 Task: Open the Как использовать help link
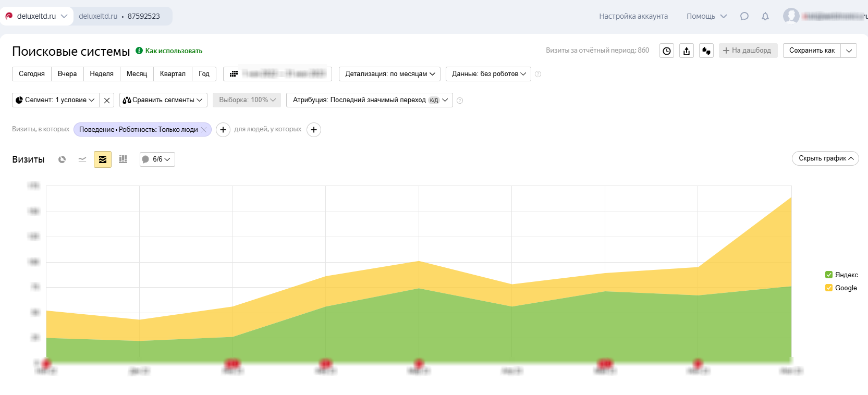(x=173, y=51)
